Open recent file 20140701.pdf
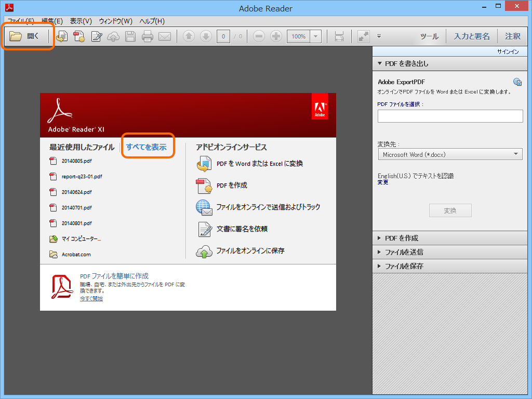 [70, 208]
